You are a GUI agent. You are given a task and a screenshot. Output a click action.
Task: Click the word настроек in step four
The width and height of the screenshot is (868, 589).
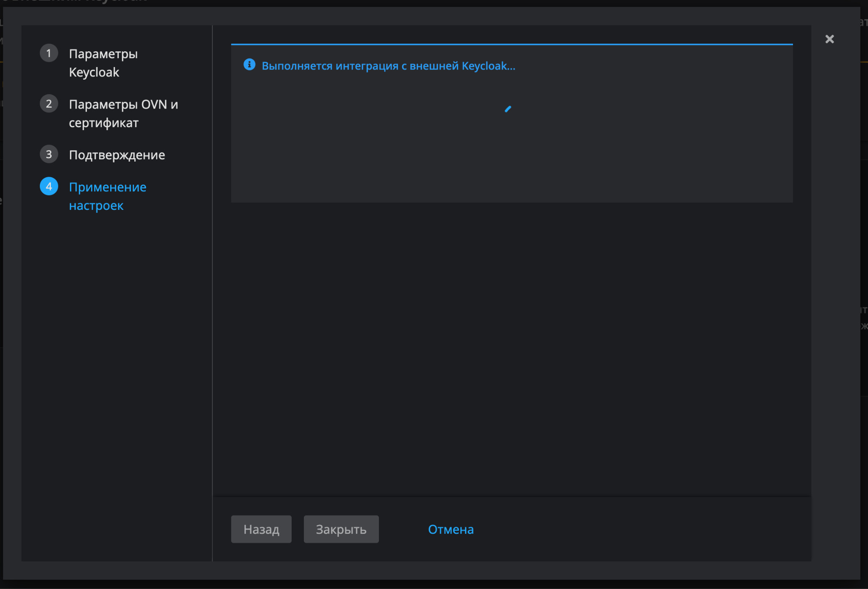click(x=96, y=206)
